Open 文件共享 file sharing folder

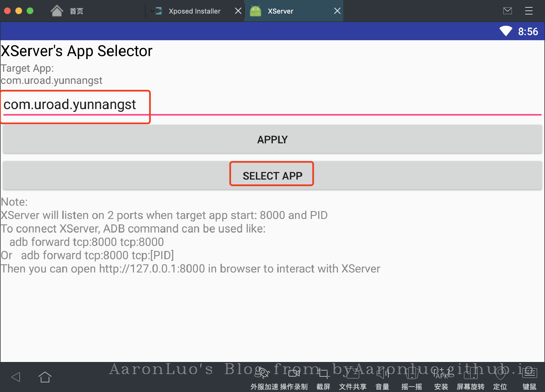coord(353,374)
